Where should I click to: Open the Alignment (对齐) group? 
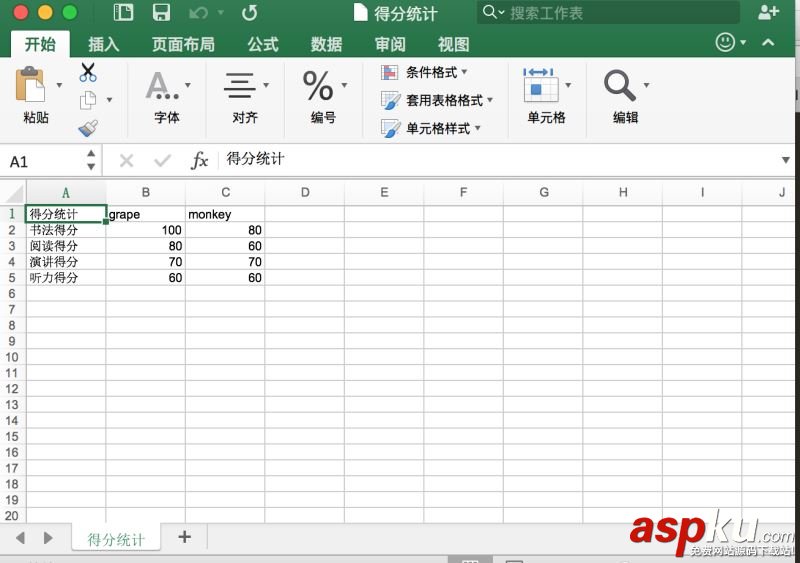[245, 96]
